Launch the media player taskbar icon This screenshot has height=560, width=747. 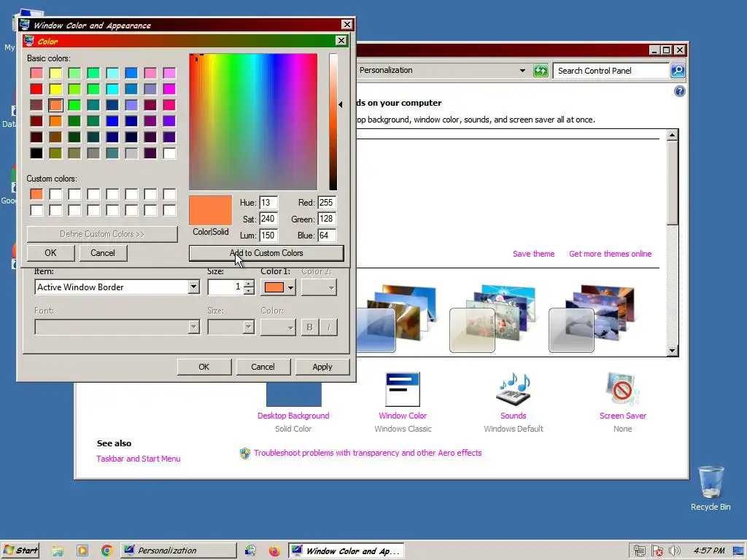tap(82, 551)
